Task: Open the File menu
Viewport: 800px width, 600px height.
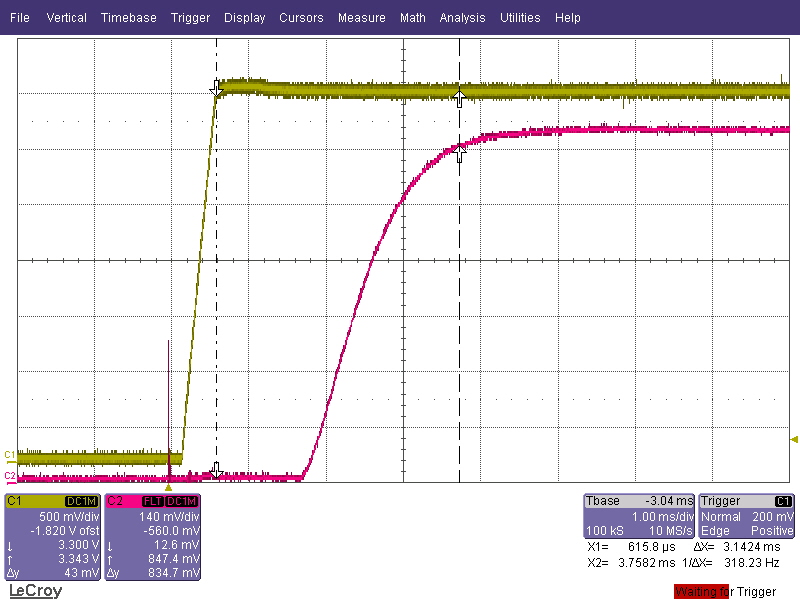Action: pyautogui.click(x=20, y=18)
